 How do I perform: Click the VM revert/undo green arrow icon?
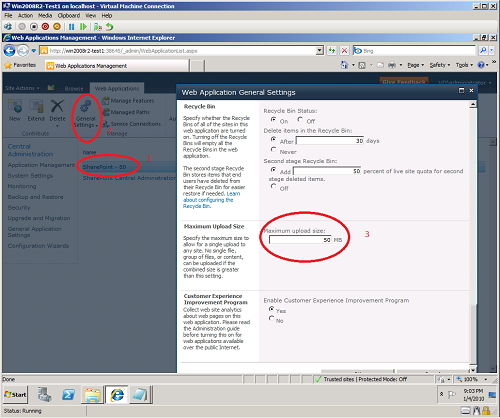(x=110, y=27)
